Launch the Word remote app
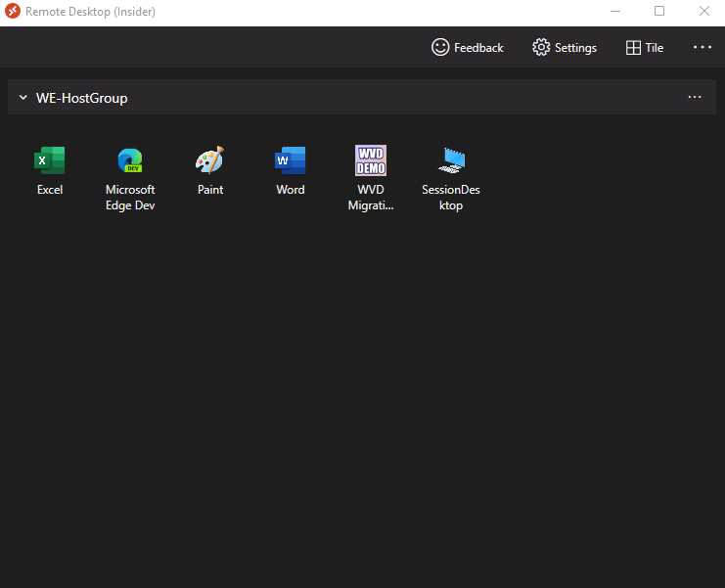Viewport: 725px width, 588px height. coord(291,170)
